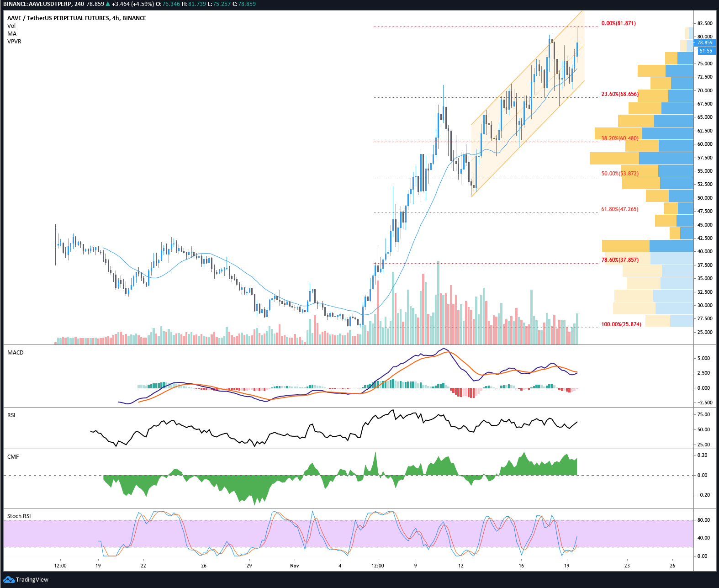719x588 pixels.
Task: Select the VPVR indicator label
Action: click(x=14, y=42)
